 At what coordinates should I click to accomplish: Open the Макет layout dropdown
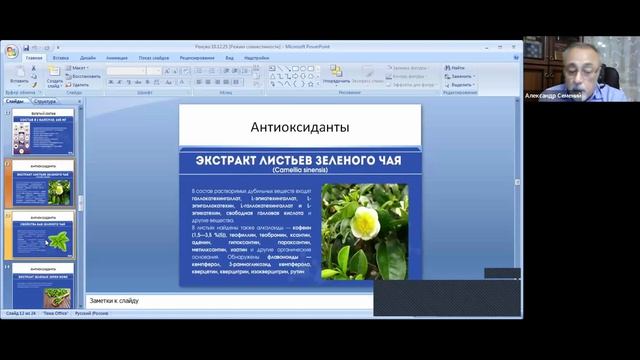pyautogui.click(x=77, y=68)
